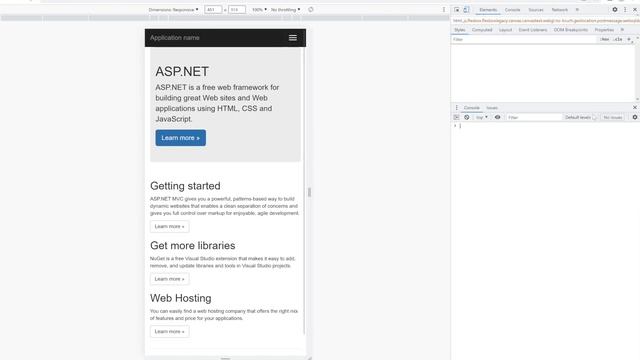Select the Properties tab
Viewport: 640px width, 360px height.
604,30
